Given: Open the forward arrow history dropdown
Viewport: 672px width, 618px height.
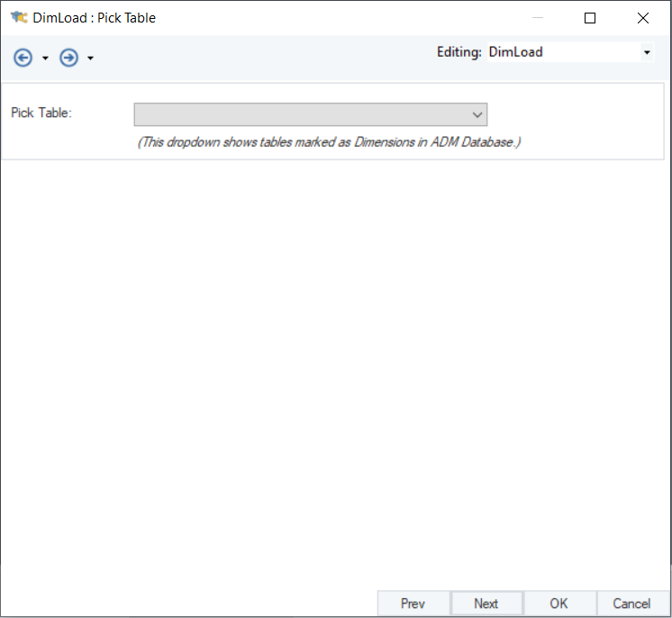Looking at the screenshot, I should pyautogui.click(x=90, y=59).
